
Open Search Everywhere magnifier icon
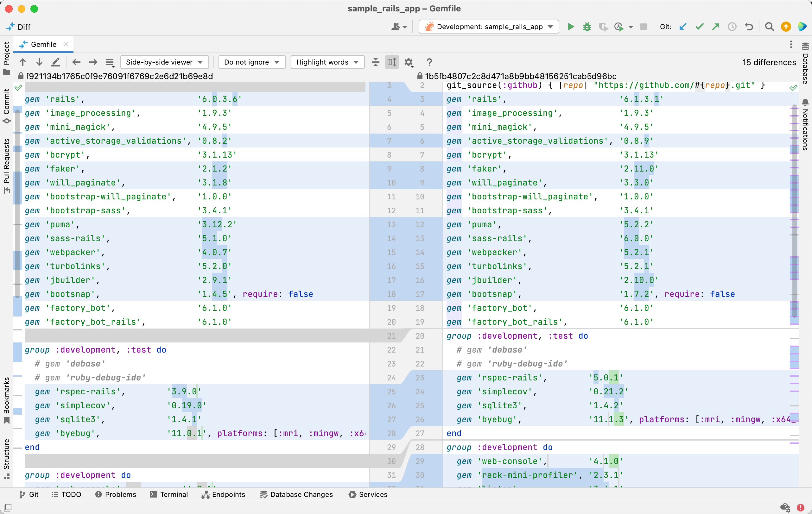(769, 27)
